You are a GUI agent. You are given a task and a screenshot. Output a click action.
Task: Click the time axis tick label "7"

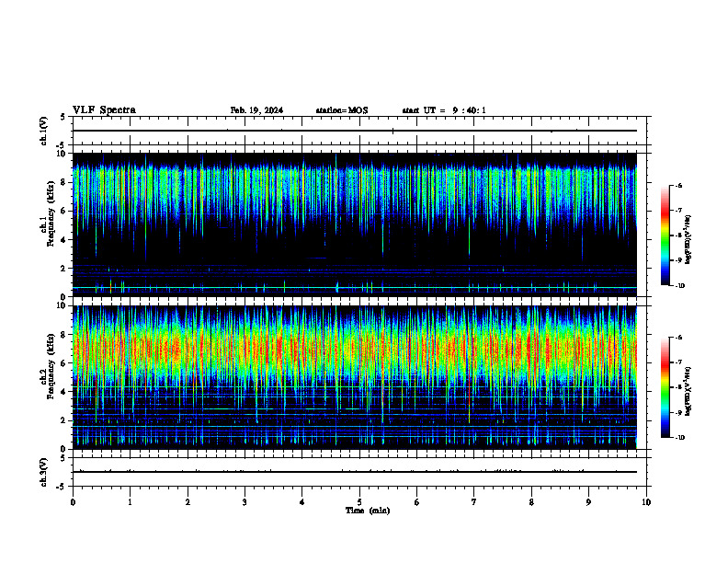pyautogui.click(x=474, y=502)
